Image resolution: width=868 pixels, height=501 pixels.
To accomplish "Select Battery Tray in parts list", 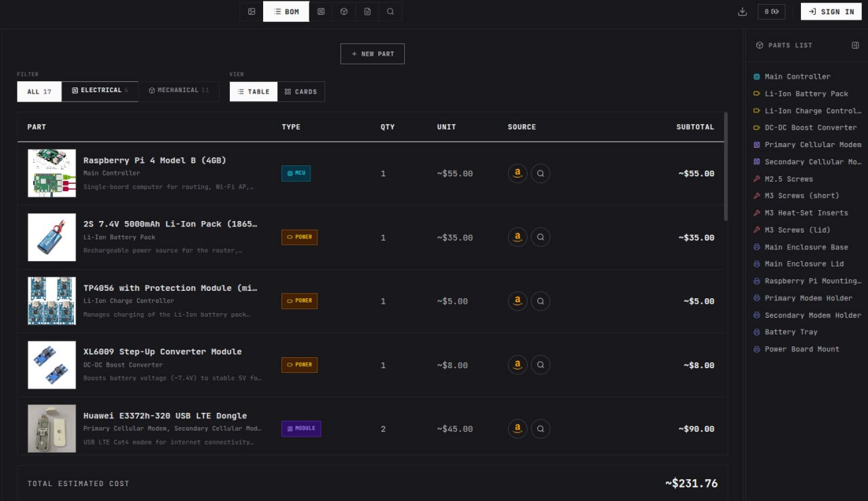I will [x=791, y=332].
